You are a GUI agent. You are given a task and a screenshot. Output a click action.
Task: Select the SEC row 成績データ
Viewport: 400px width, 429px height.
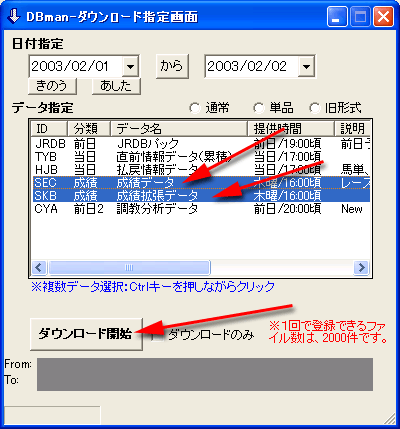click(x=201, y=183)
